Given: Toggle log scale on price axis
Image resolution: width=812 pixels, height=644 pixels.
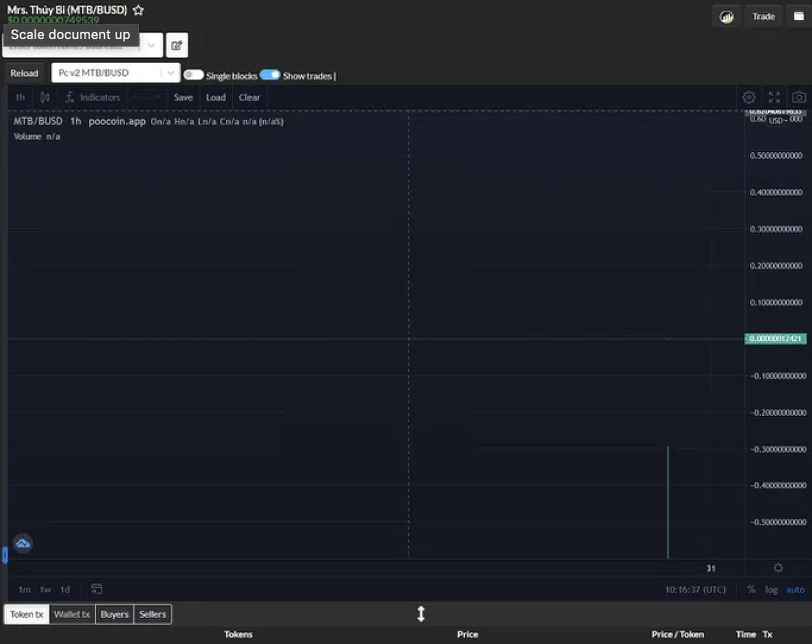Looking at the screenshot, I should [771, 590].
